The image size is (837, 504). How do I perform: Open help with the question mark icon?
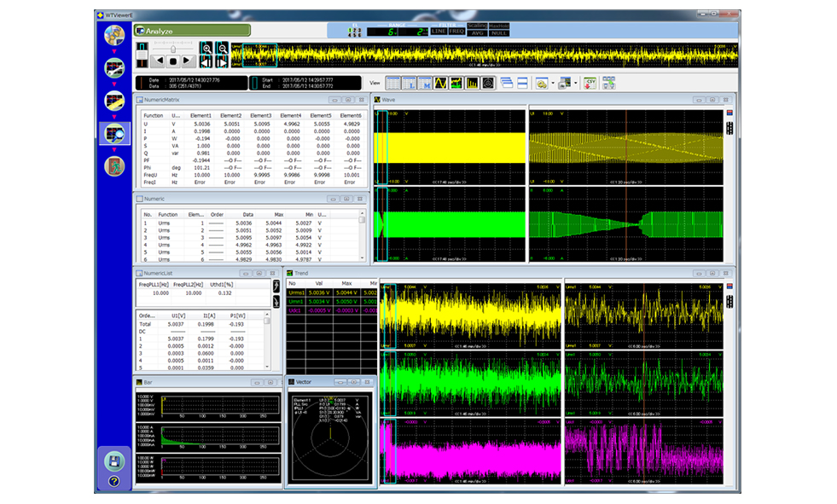[x=113, y=480]
